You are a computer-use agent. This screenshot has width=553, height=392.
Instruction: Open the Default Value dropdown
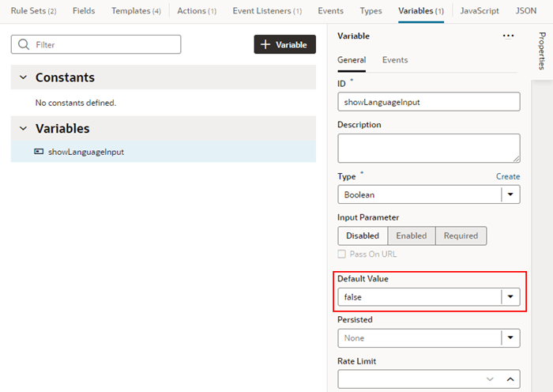510,297
